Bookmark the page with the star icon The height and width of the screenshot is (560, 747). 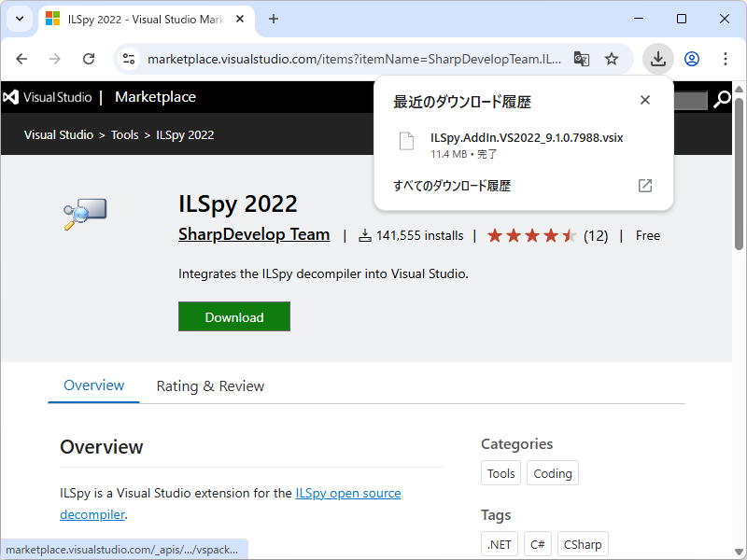(612, 58)
